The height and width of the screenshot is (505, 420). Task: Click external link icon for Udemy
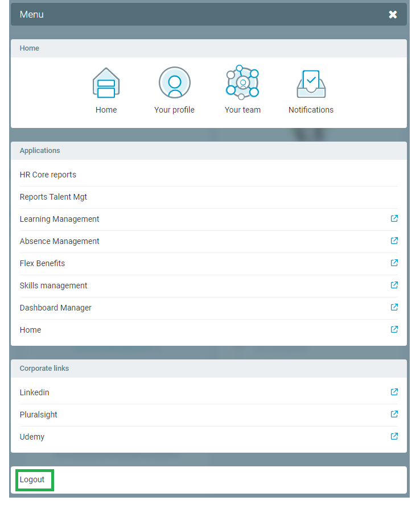394,436
